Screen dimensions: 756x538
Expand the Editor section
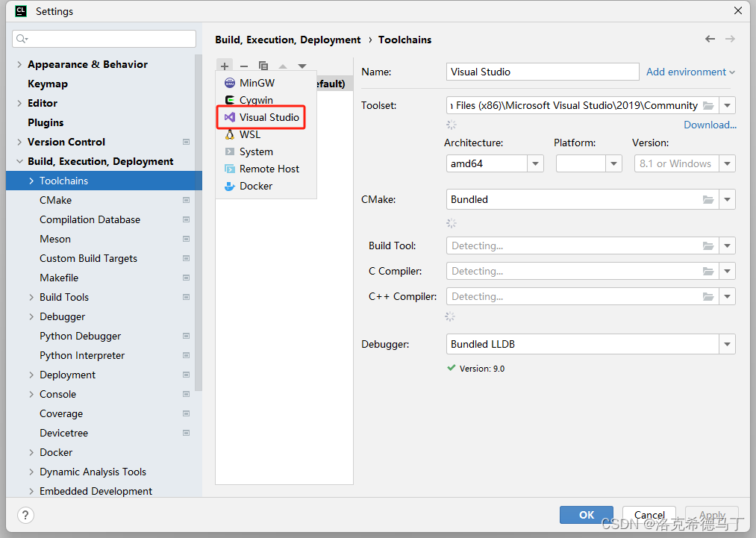pos(19,103)
